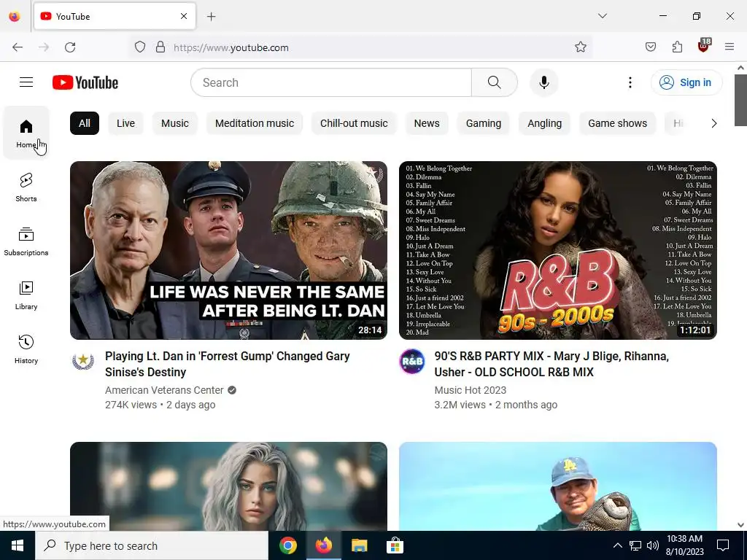This screenshot has width=747, height=560.
Task: Click the Music Hot 2023 channel avatar
Action: tap(412, 361)
